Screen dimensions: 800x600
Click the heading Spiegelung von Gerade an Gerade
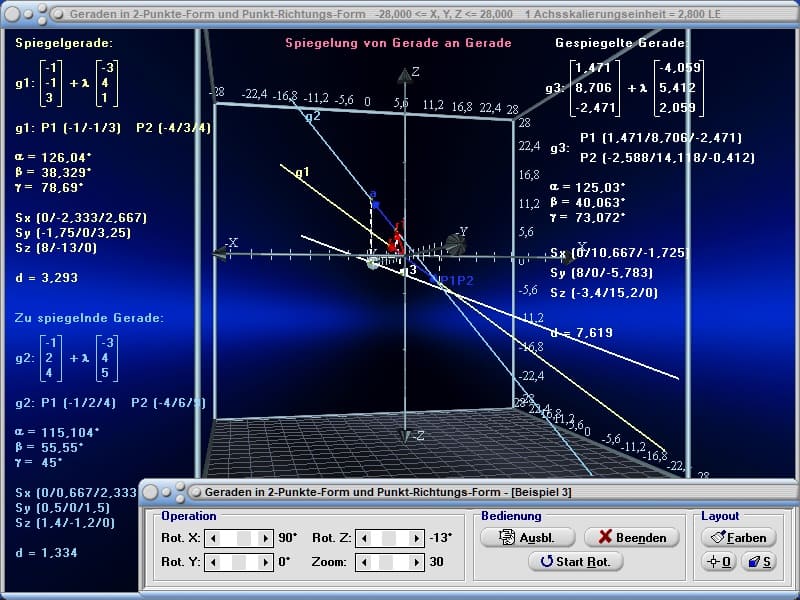(x=398, y=43)
